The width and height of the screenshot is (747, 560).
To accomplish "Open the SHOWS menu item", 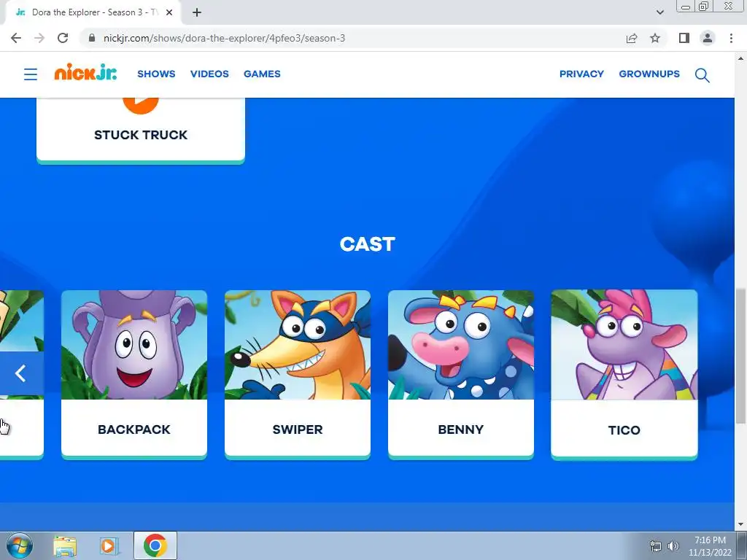I will pos(156,74).
